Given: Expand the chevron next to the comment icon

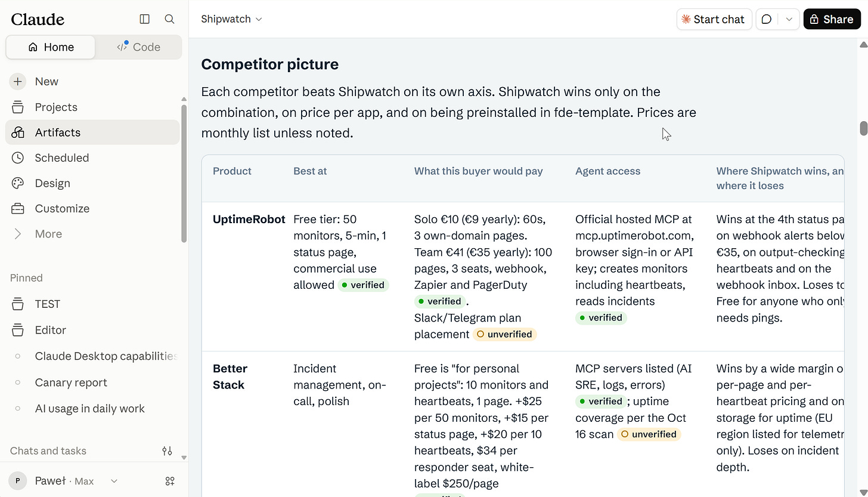Looking at the screenshot, I should 789,19.
